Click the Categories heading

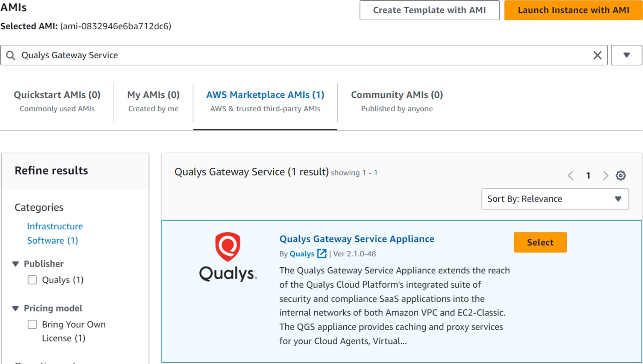pos(39,208)
